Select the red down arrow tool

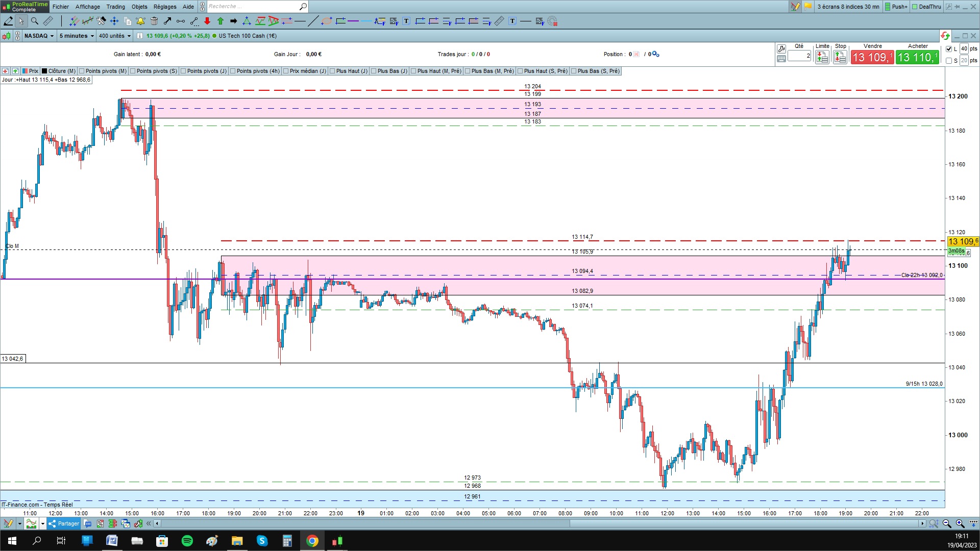(x=207, y=21)
